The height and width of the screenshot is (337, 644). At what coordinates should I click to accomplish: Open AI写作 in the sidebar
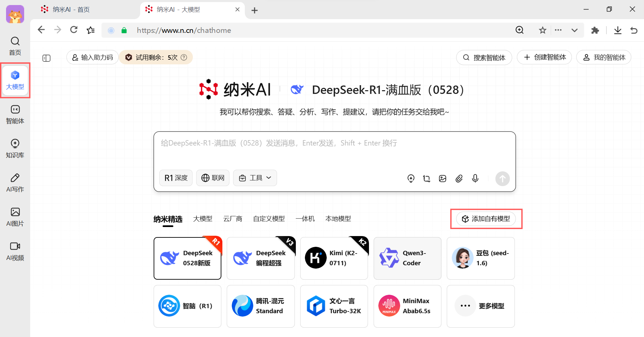click(x=15, y=183)
